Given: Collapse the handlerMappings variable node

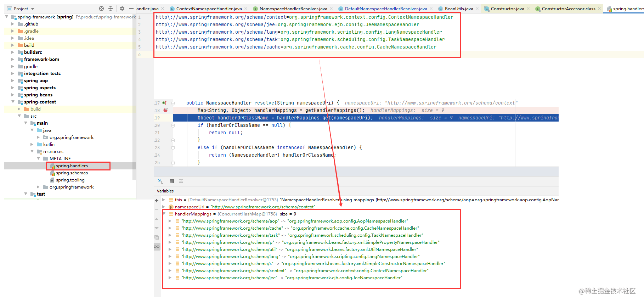Looking at the screenshot, I should 164,214.
